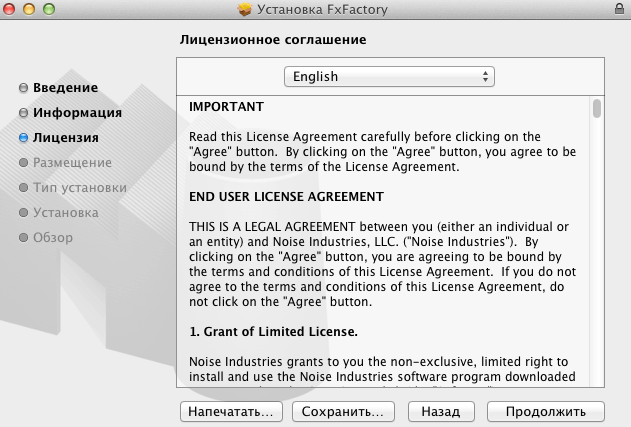Click the bullet next to Введение
Screen dimensions: 631x427
(x=23, y=88)
